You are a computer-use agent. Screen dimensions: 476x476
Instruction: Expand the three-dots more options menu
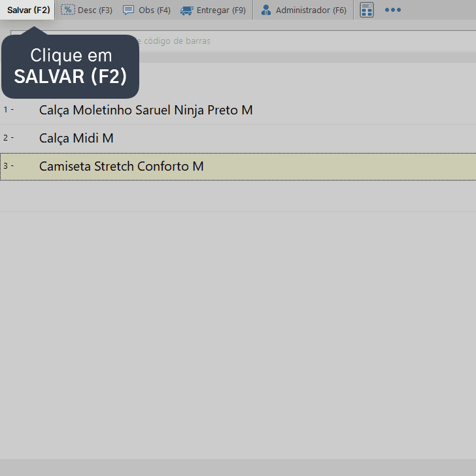click(x=393, y=10)
